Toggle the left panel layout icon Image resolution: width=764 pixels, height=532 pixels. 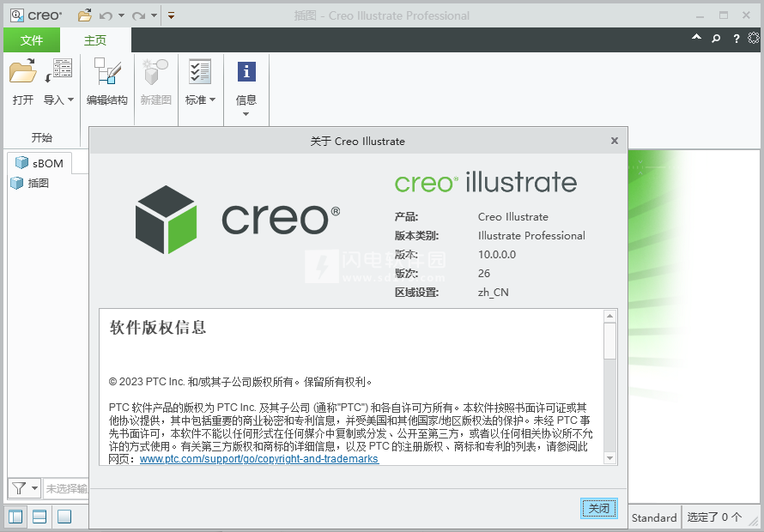(x=15, y=517)
